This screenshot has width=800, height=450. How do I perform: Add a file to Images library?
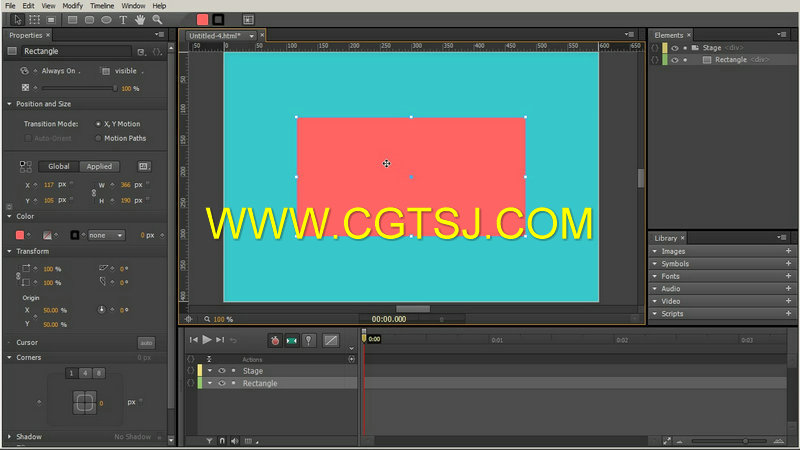click(x=788, y=251)
